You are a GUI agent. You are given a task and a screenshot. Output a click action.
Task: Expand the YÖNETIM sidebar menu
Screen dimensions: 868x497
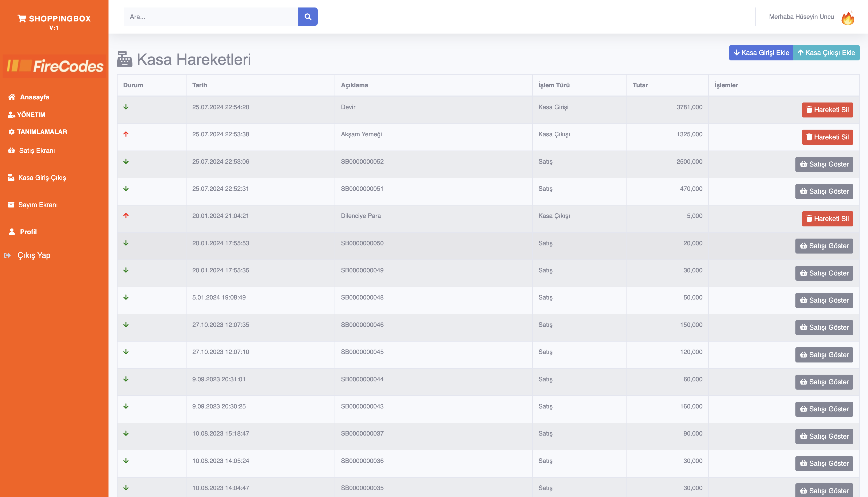pyautogui.click(x=31, y=115)
